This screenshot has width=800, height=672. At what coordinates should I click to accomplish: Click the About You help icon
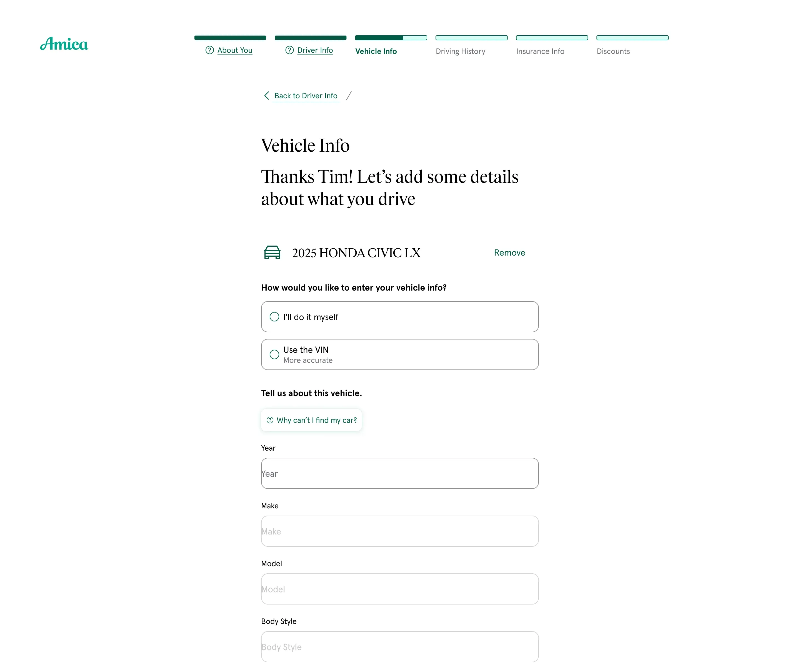coord(209,50)
